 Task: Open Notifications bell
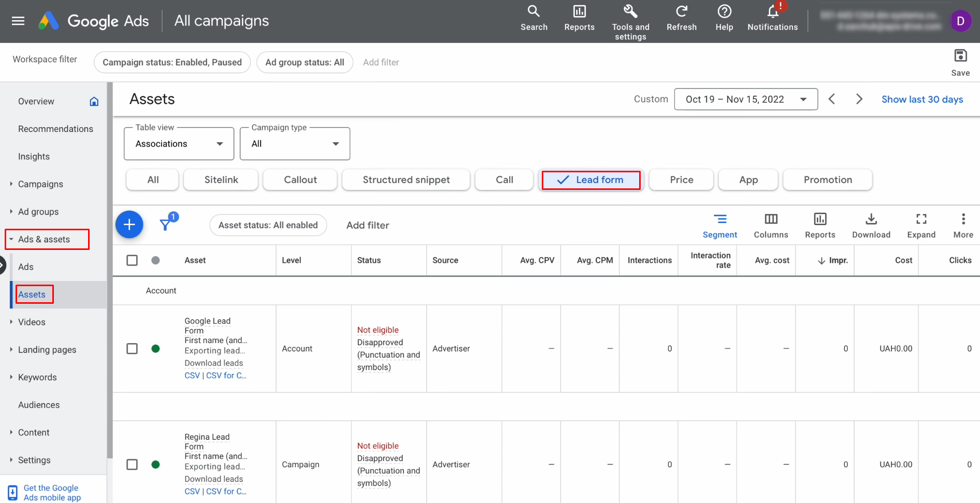coord(772,19)
